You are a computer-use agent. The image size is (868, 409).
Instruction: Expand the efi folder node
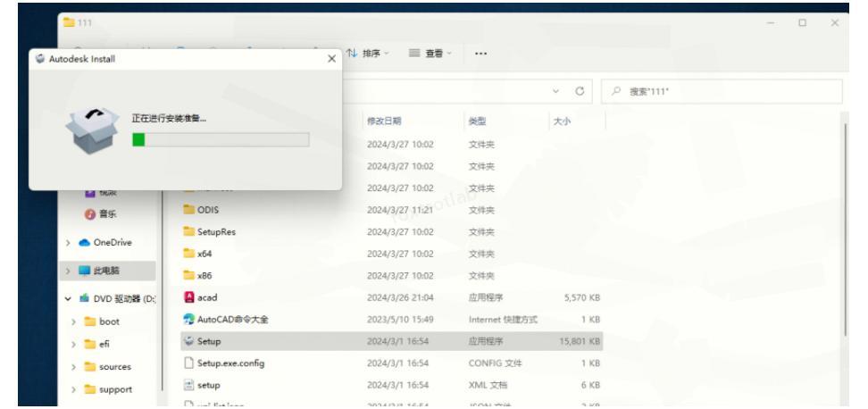73,344
